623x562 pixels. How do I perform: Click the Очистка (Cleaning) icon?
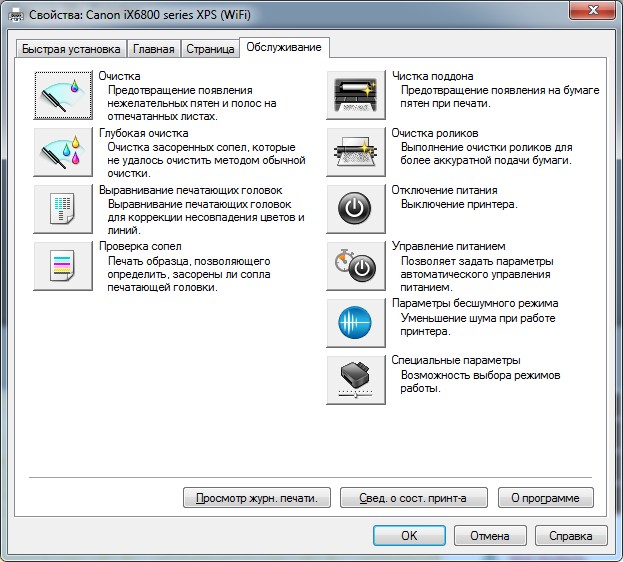63,95
